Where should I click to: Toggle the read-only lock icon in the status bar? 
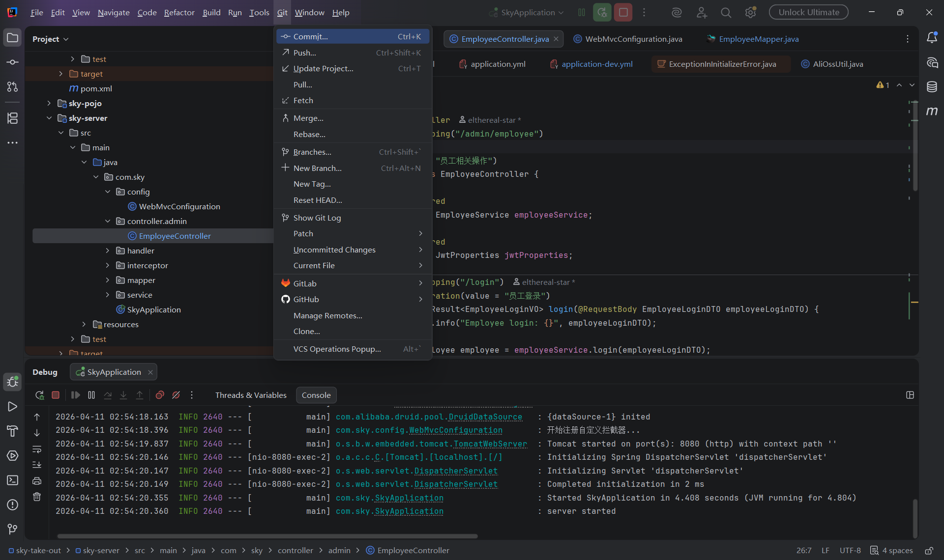coord(929,551)
